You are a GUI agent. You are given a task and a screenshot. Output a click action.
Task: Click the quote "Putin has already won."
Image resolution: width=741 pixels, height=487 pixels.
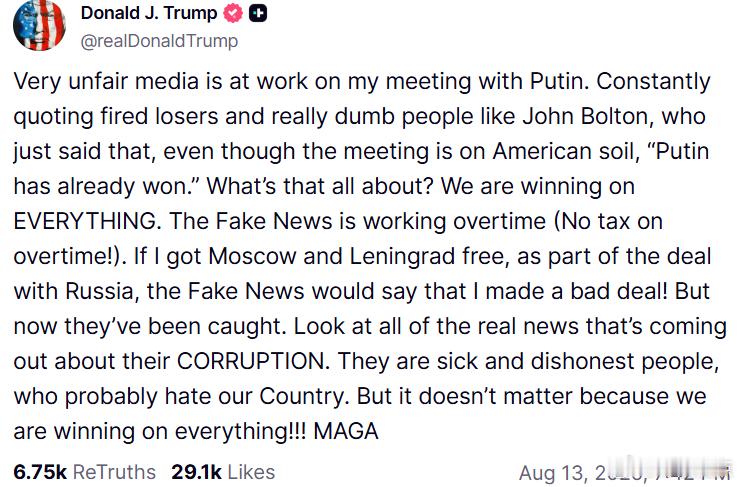(362, 169)
